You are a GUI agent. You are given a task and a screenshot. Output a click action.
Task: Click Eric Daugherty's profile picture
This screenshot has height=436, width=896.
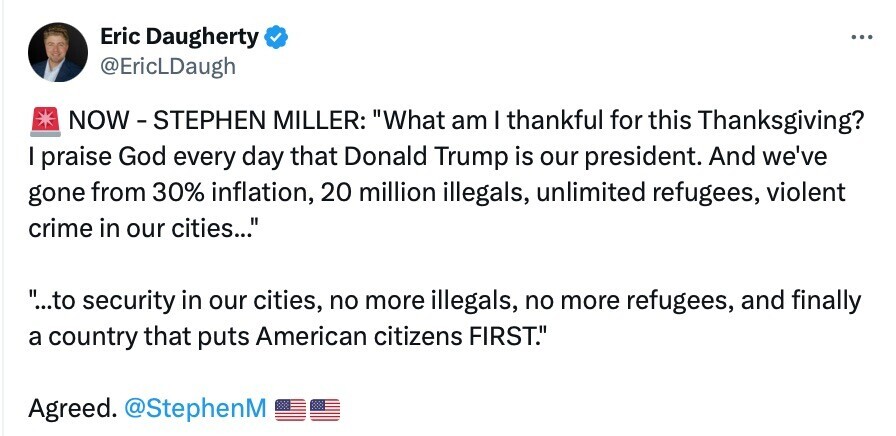click(56, 53)
